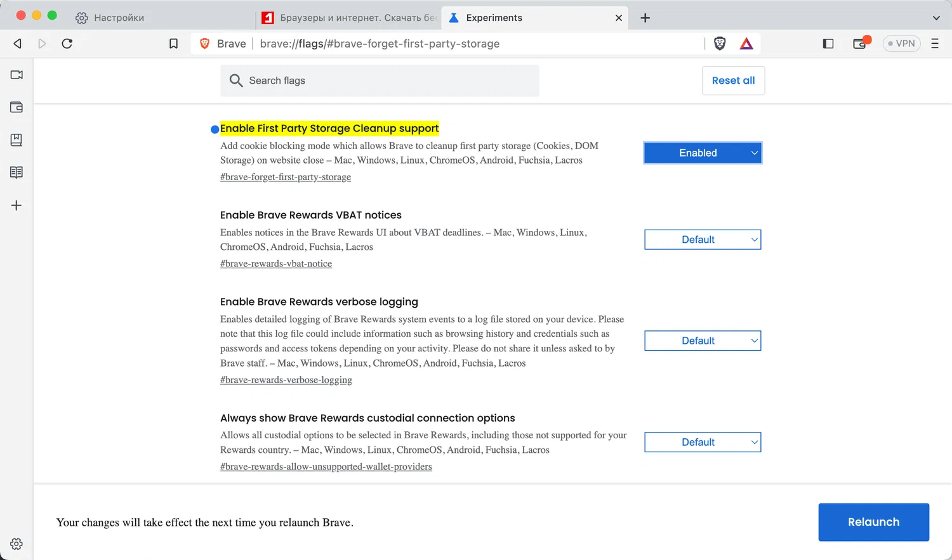Open Brave Talk video icon in sidebar
This screenshot has height=560, width=952.
point(17,75)
